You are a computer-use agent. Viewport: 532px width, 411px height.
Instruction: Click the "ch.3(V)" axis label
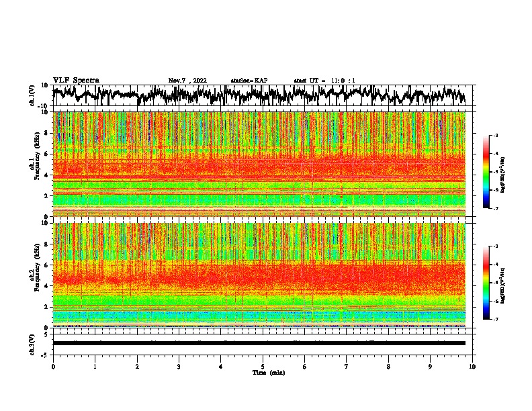click(32, 345)
